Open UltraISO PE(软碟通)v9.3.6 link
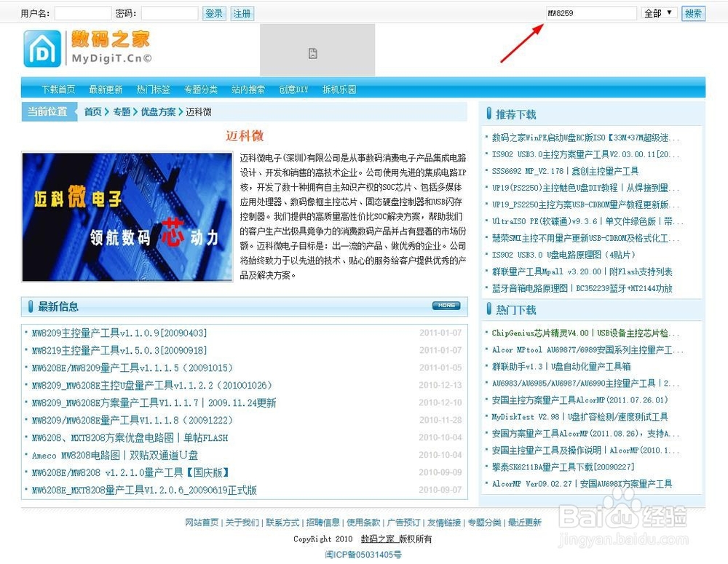 tap(587, 221)
